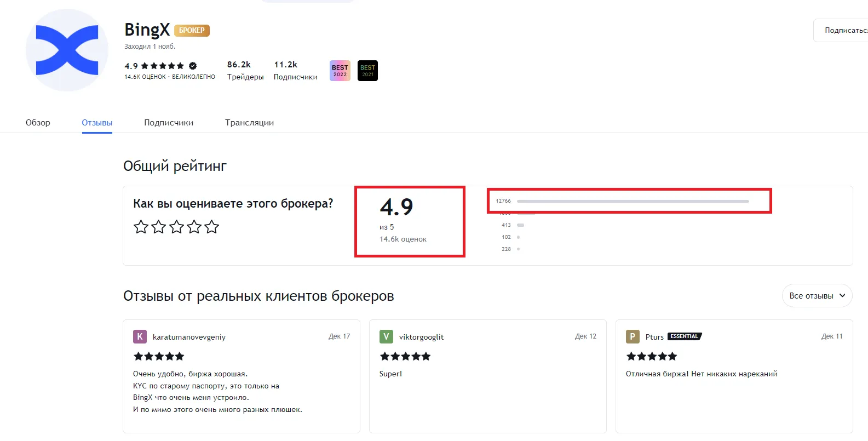Click the large 4.9 overall rating number
The width and height of the screenshot is (868, 441).
[396, 207]
